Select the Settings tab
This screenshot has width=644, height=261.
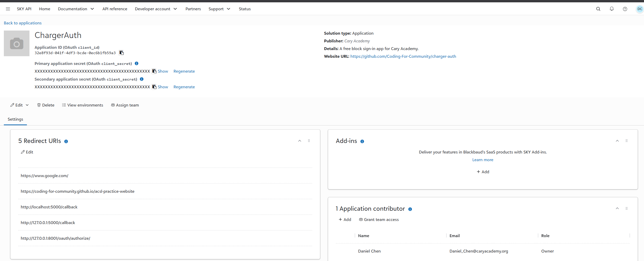click(15, 119)
